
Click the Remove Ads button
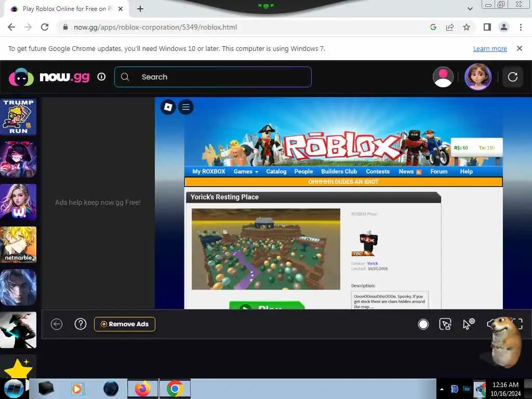tap(125, 324)
